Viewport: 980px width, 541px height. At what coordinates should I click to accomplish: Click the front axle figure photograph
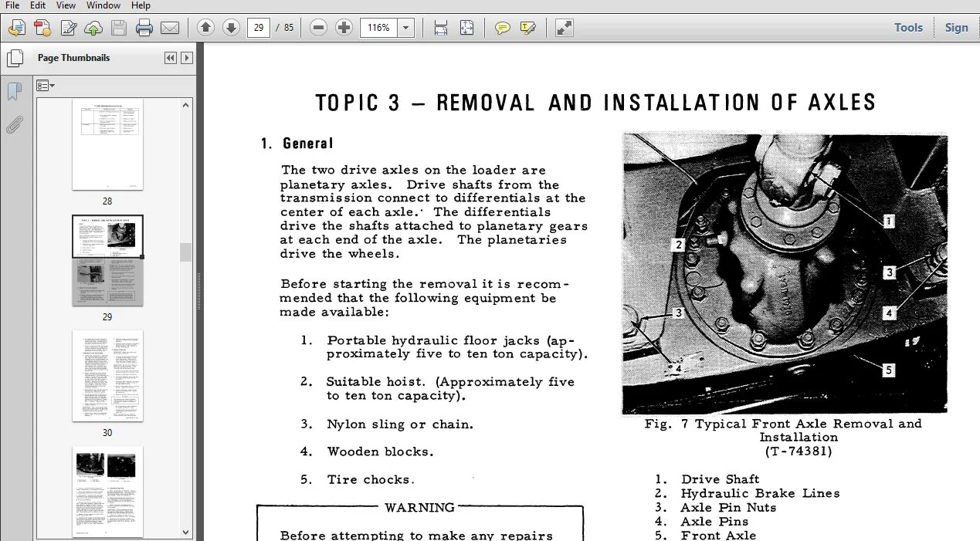(785, 273)
